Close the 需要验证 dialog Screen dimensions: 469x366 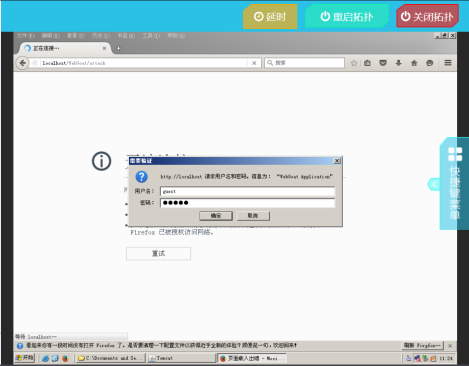click(x=337, y=161)
